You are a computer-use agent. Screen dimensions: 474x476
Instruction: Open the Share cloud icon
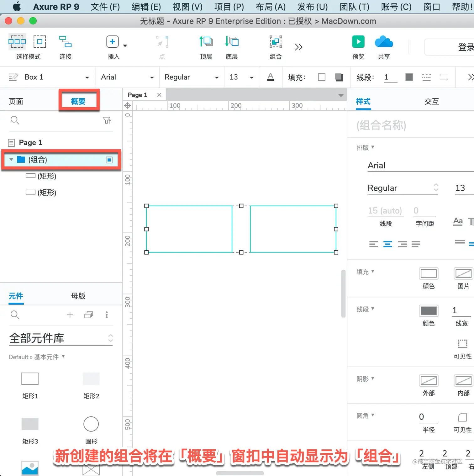(384, 42)
